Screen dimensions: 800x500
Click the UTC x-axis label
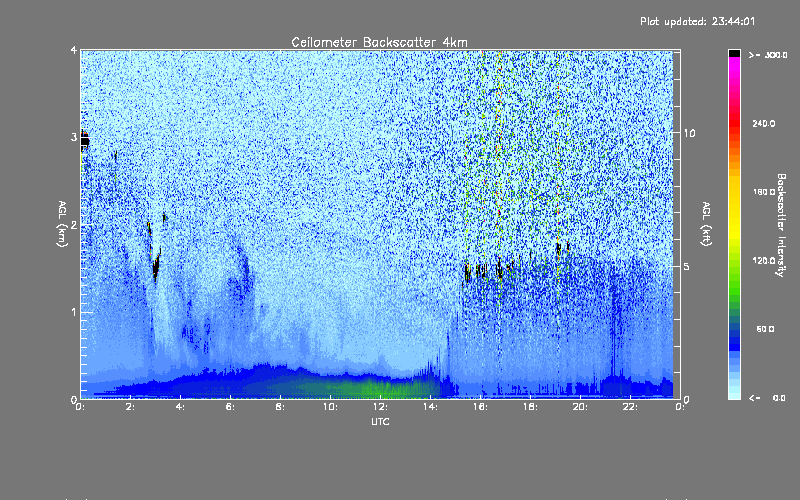(380, 422)
